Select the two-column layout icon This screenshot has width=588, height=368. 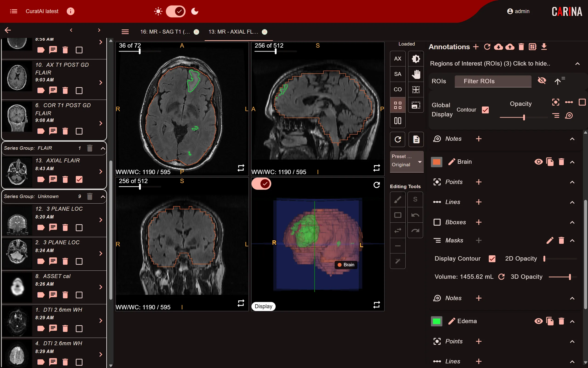(398, 121)
